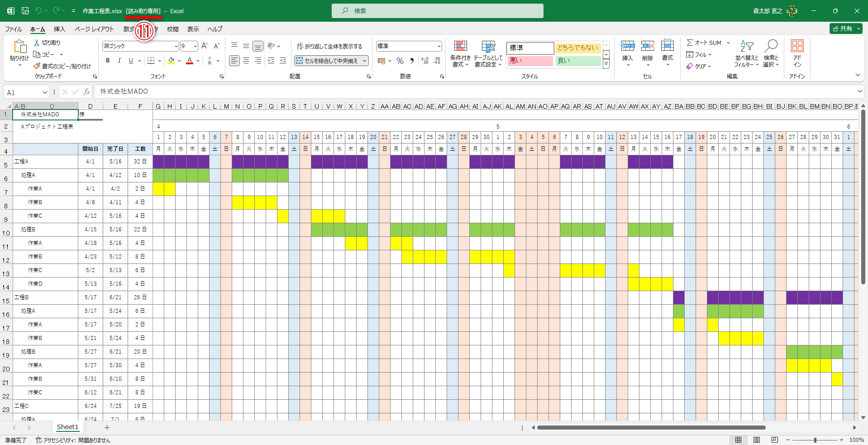Click the Font Color letter A icon
This screenshot has height=445, width=868.
[190, 61]
